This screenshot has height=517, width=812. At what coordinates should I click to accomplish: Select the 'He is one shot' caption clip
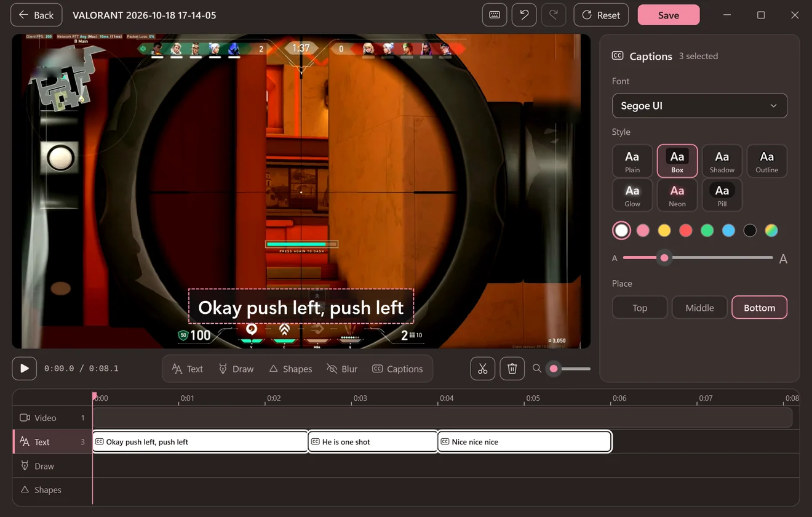click(373, 442)
